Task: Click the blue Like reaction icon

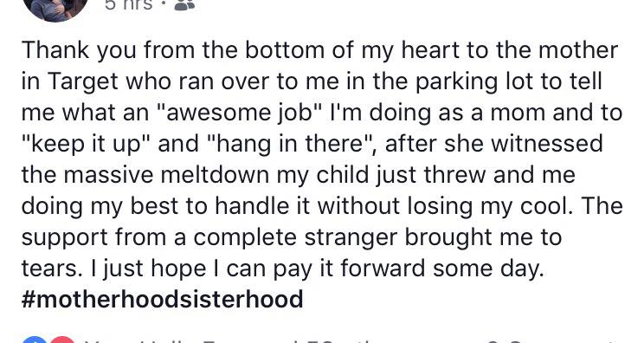Action: coord(35,340)
